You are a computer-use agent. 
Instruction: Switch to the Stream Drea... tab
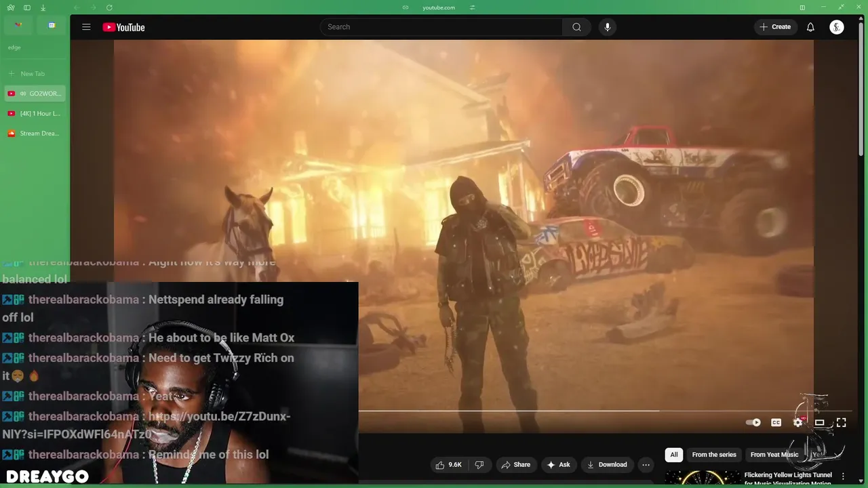35,134
